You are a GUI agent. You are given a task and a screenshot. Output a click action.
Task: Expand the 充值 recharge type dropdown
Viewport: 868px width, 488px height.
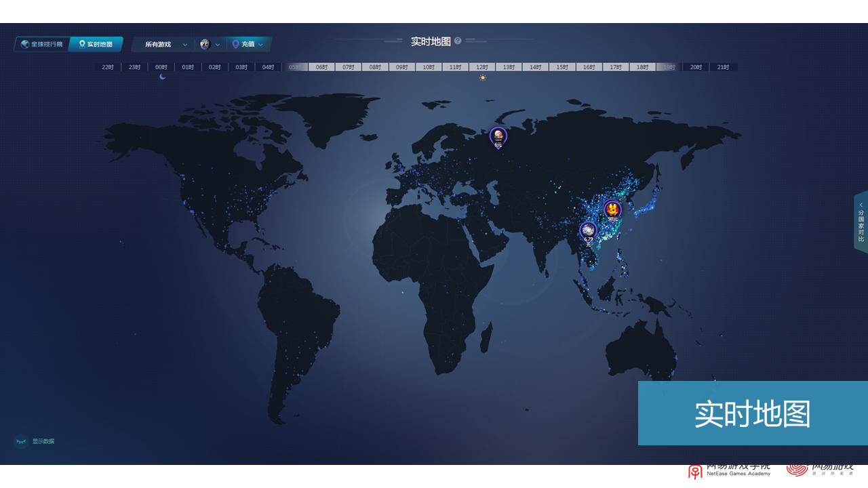(x=248, y=45)
